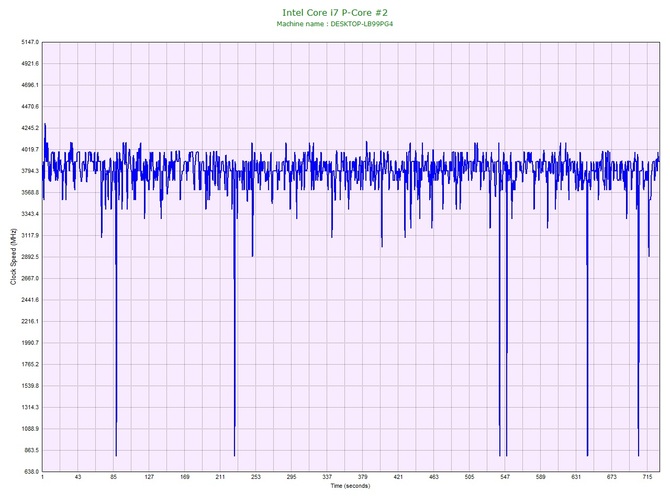Click the 4470.6 y-axis value
Image resolution: width=670 pixels, height=503 pixels.
[30, 106]
